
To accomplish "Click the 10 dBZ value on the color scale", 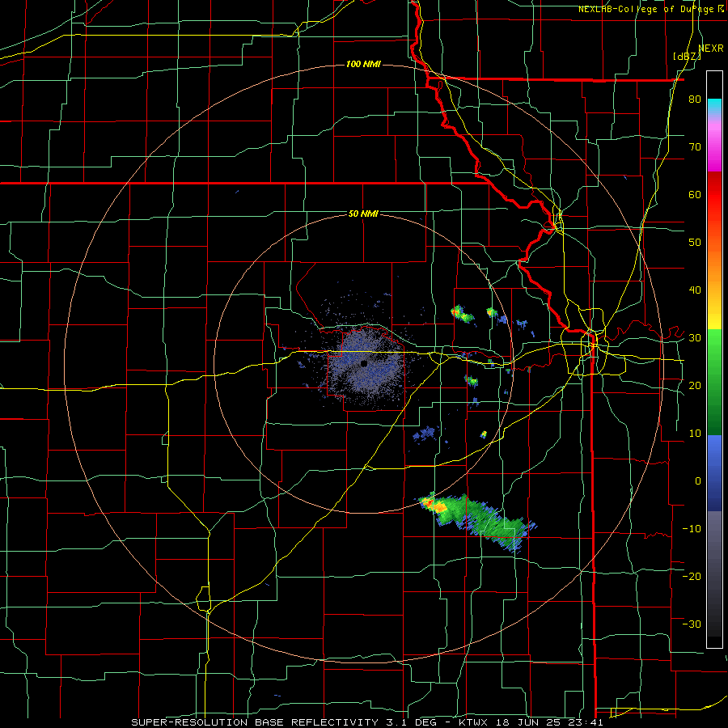I will click(695, 434).
